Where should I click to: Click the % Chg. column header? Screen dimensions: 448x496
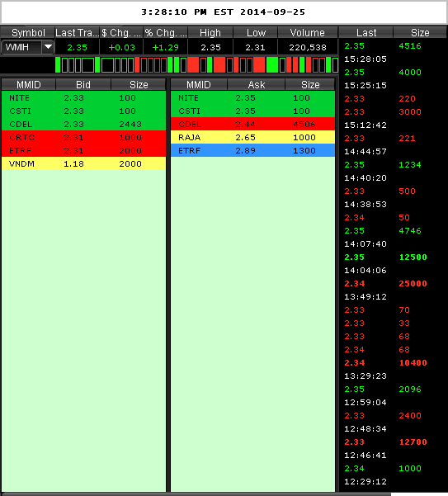pyautogui.click(x=166, y=32)
